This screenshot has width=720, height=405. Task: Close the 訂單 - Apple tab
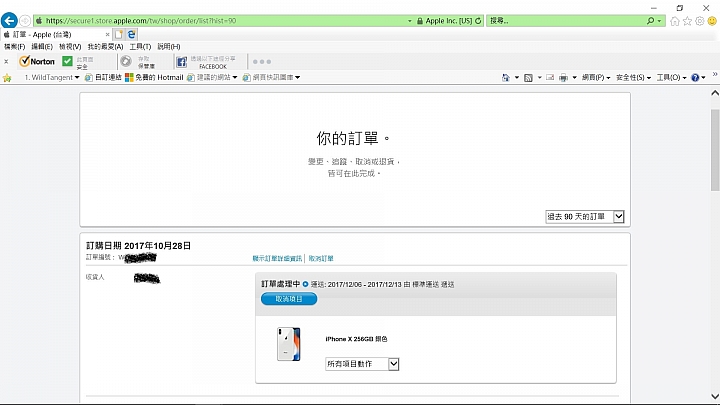pyautogui.click(x=107, y=34)
